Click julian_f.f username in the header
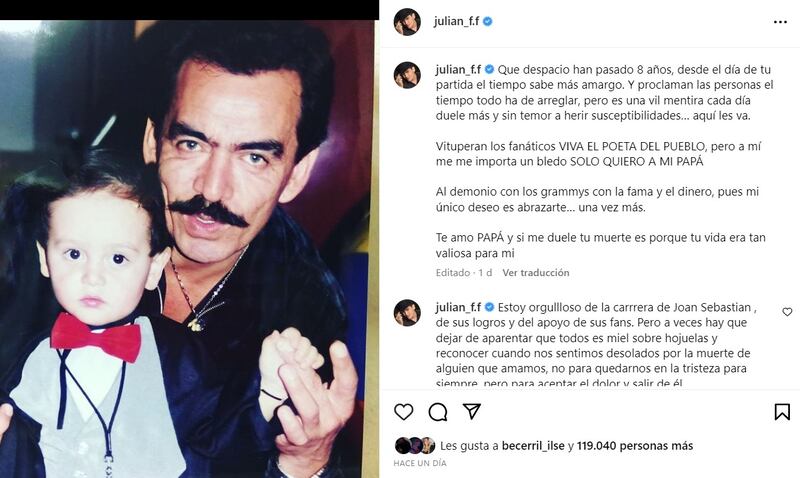The height and width of the screenshot is (478, 800). [x=457, y=21]
